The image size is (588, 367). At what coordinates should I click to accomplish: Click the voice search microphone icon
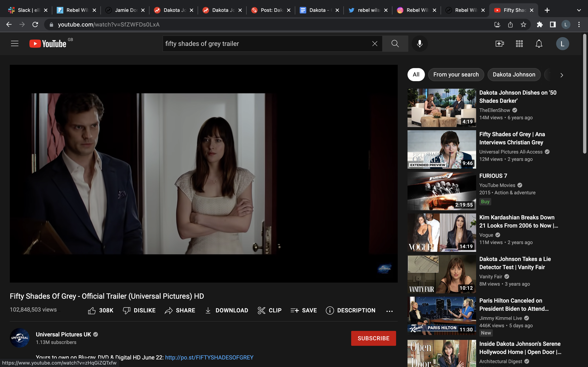(420, 44)
